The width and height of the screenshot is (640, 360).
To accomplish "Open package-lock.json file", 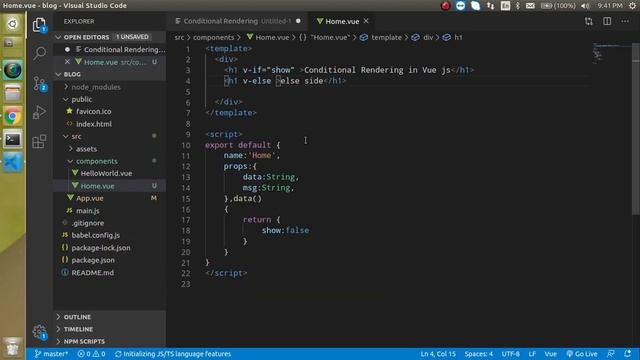I will 109,248.
